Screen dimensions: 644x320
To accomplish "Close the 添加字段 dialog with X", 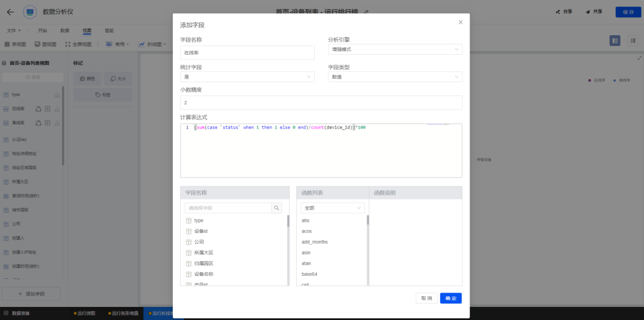I will point(460,22).
